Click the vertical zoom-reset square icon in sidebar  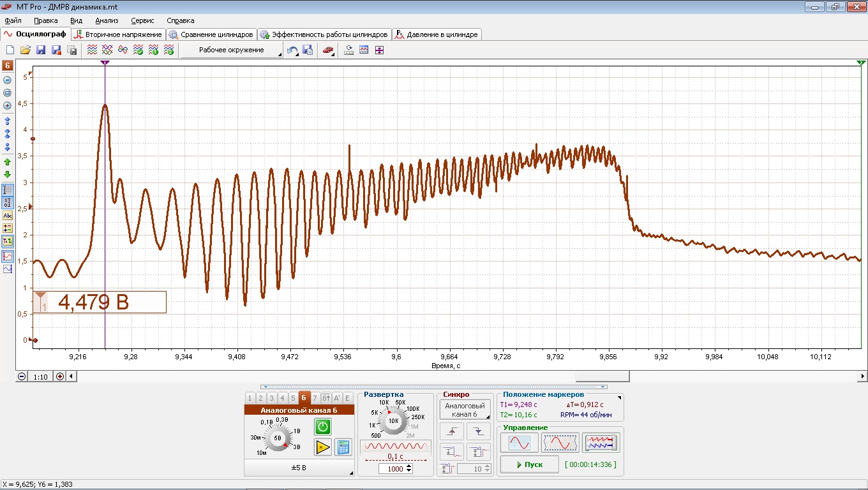click(8, 93)
